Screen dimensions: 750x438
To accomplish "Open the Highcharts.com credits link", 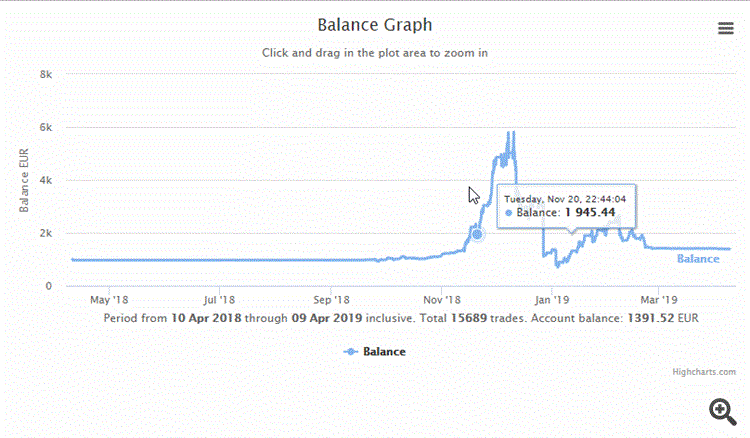I will (704, 372).
